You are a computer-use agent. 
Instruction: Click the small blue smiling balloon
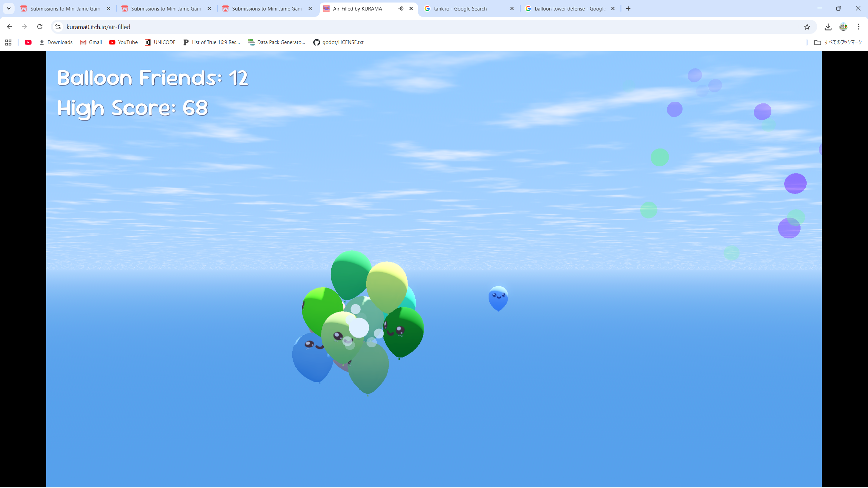tap(498, 297)
